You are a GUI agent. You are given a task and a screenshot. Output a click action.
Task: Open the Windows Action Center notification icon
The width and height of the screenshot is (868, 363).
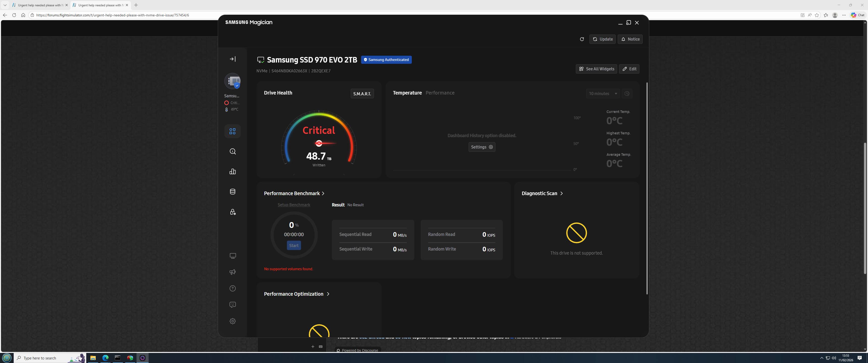[x=860, y=358]
